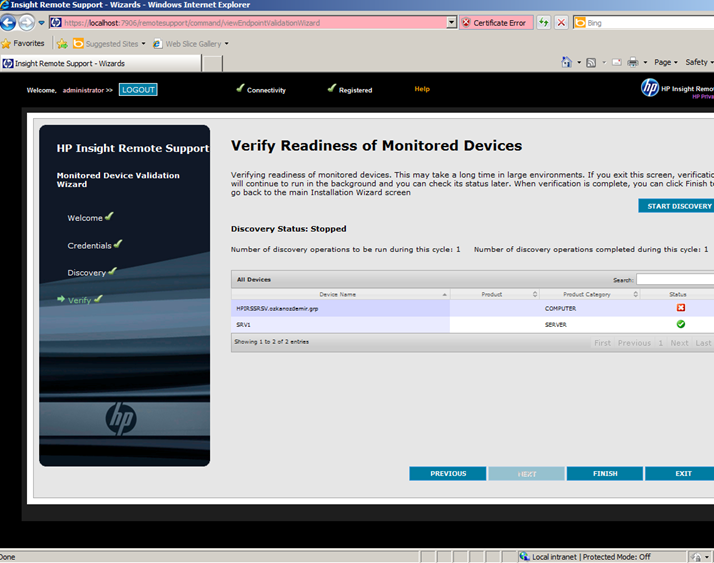The height and width of the screenshot is (563, 714).
Task: Click the browser Back arrow button
Action: pyautogui.click(x=8, y=22)
